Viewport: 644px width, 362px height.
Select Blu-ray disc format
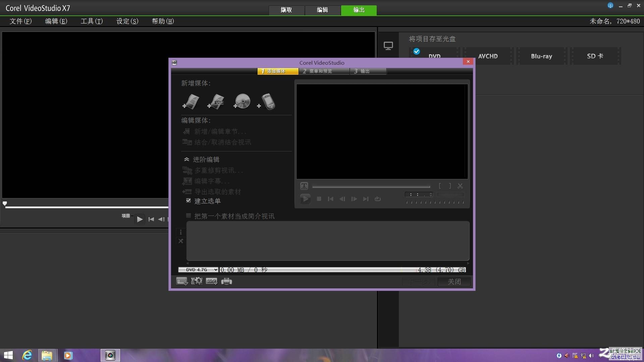(541, 56)
